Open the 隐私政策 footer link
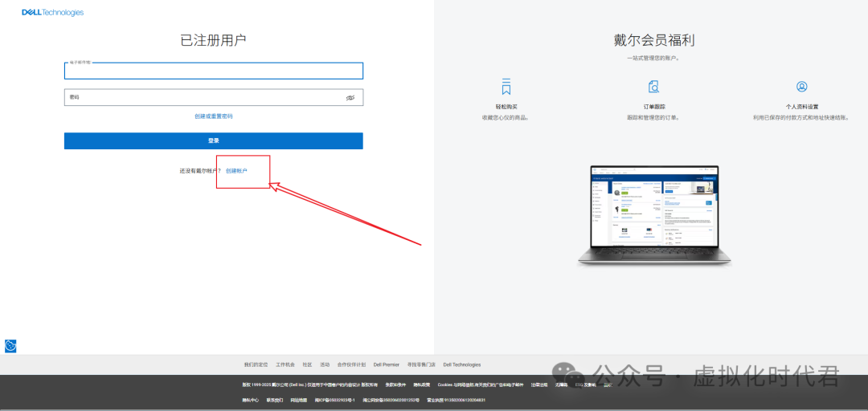The width and height of the screenshot is (868, 411). (x=422, y=385)
